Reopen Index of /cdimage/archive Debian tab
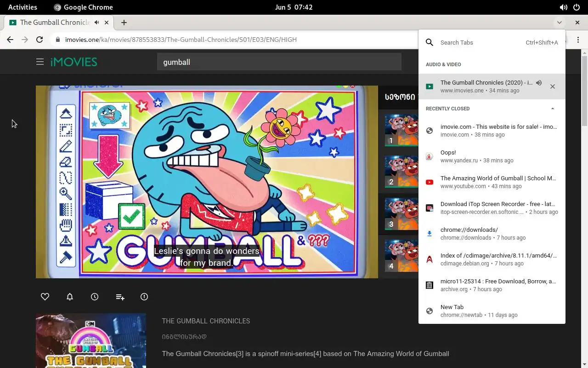 point(492,259)
